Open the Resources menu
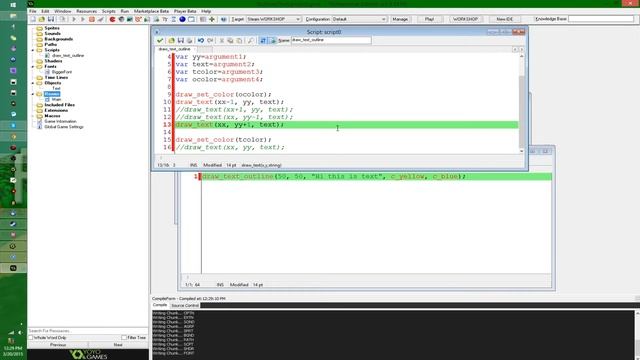The height and width of the screenshot is (360, 640). pyautogui.click(x=87, y=11)
